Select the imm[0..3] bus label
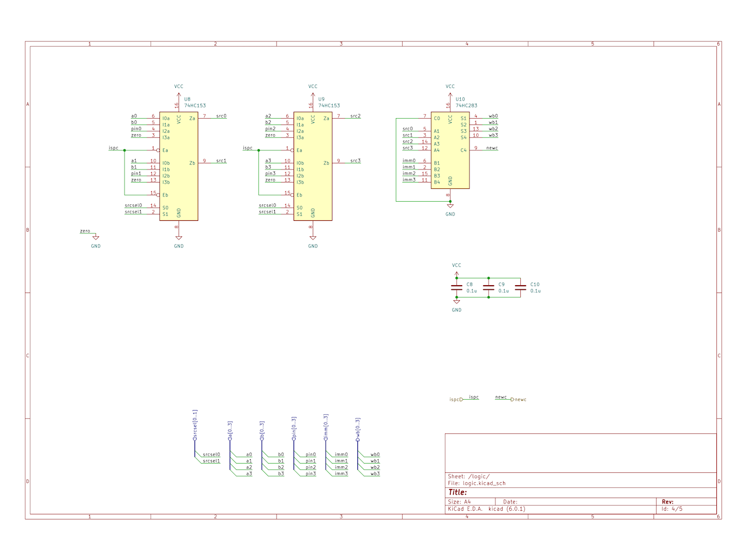The image size is (747, 560). pyautogui.click(x=326, y=427)
